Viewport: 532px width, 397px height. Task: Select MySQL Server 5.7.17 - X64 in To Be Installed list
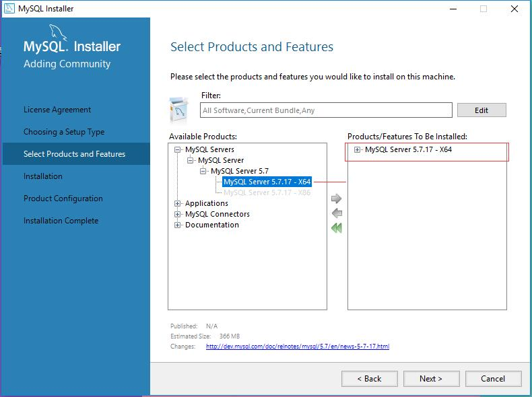coord(408,149)
